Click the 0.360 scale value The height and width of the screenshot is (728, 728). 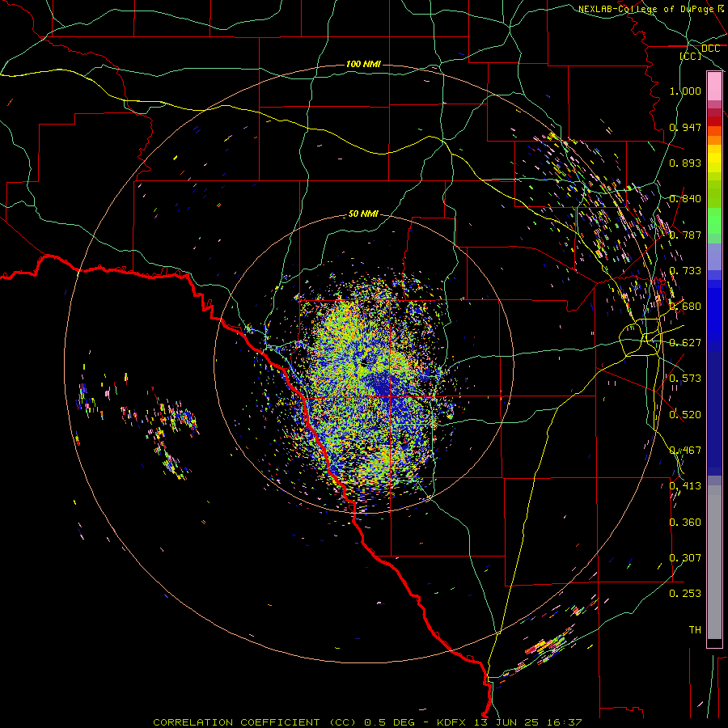point(685,523)
